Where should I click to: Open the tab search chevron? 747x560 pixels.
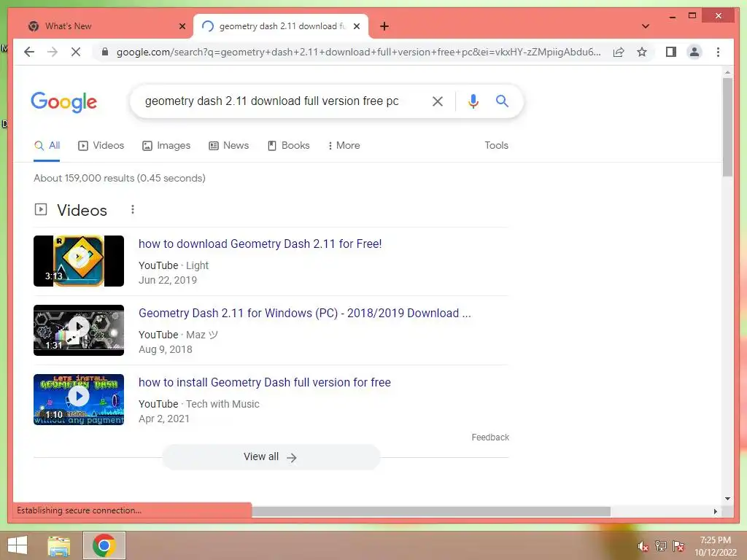point(646,26)
